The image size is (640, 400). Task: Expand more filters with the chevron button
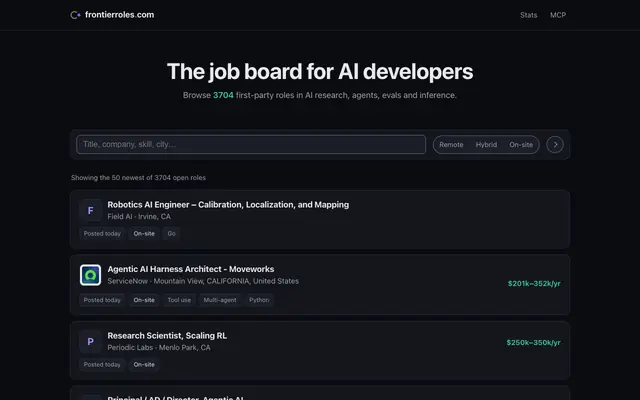click(x=555, y=144)
